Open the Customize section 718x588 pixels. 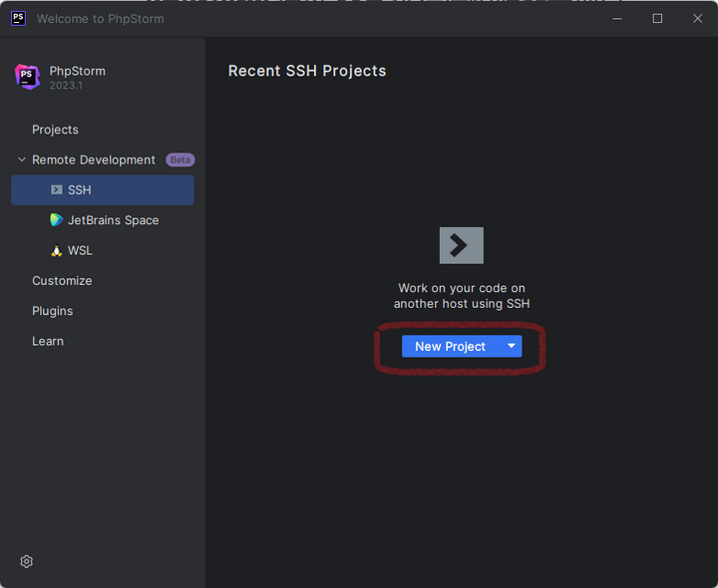(62, 281)
